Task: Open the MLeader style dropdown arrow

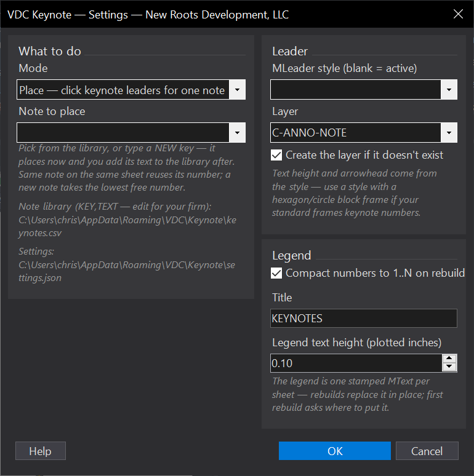Action: click(449, 90)
